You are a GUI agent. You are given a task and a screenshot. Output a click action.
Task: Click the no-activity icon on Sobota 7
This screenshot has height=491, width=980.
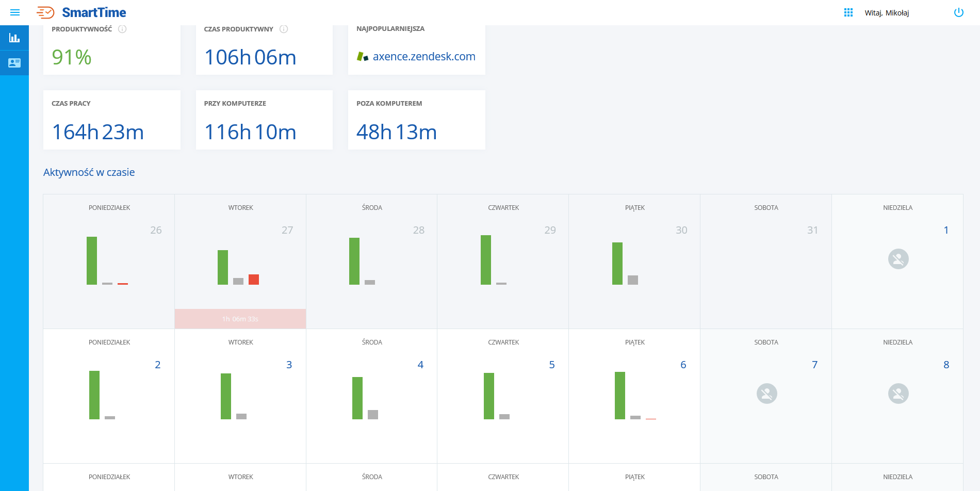tap(766, 394)
